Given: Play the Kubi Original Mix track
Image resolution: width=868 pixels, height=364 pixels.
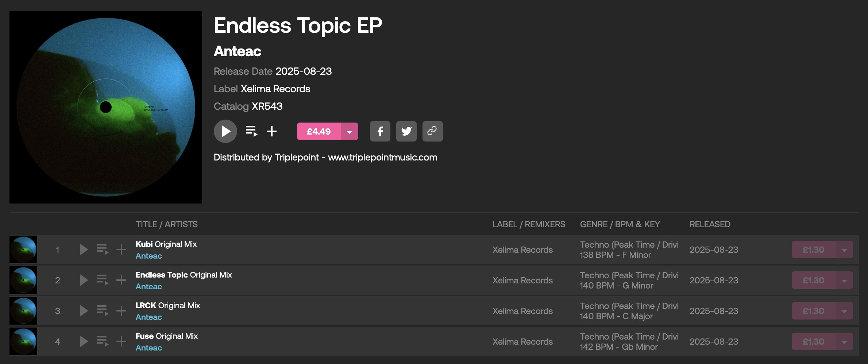Looking at the screenshot, I should 84,249.
